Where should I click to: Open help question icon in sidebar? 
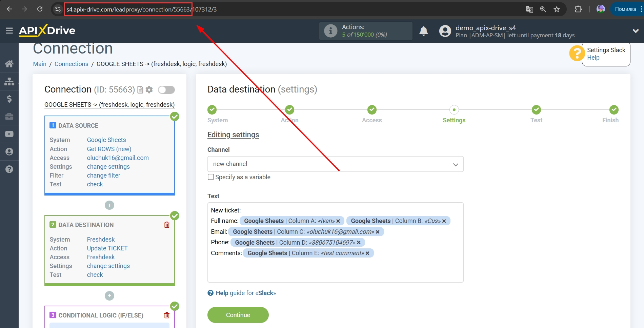(9, 169)
